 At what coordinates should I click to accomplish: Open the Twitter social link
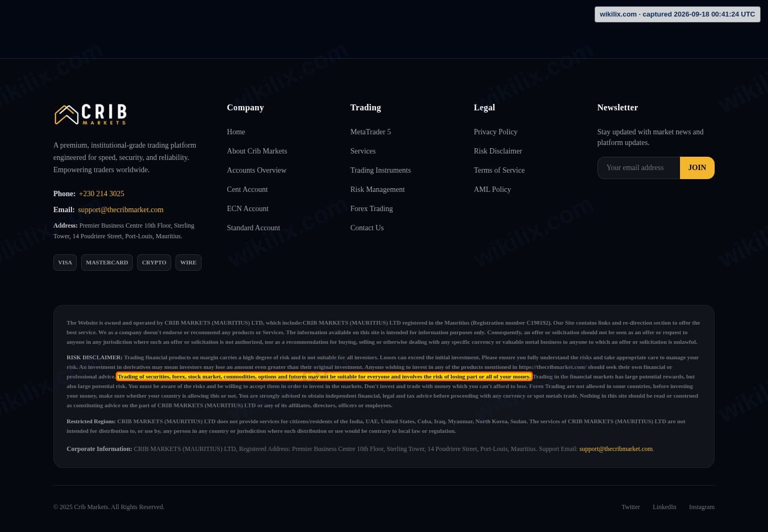(630, 507)
